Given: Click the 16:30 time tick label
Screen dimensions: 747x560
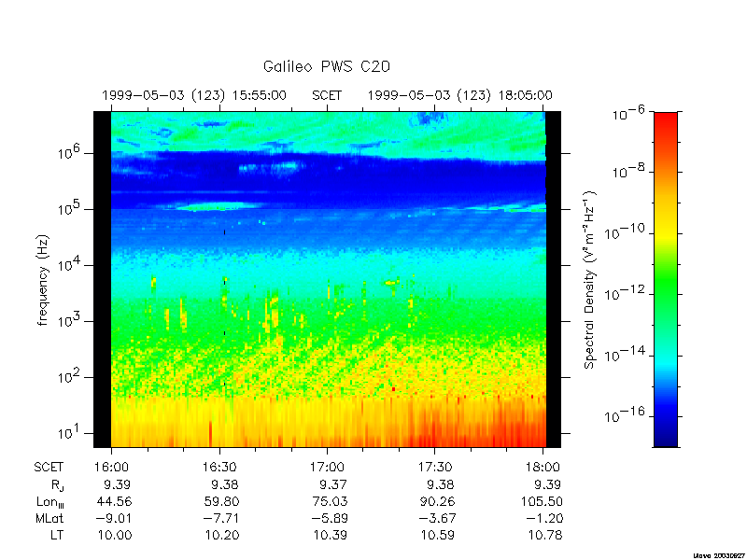Looking at the screenshot, I should [221, 468].
